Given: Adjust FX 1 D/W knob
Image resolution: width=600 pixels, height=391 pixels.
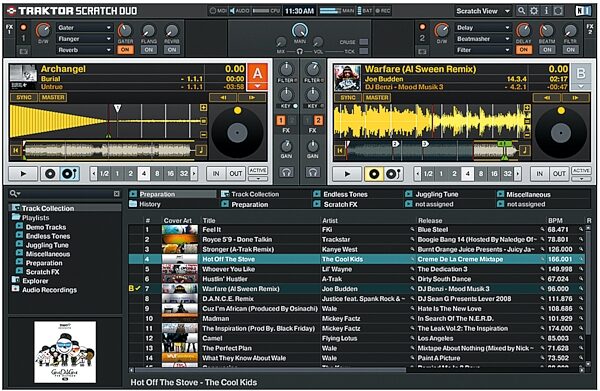Looking at the screenshot, I should [43, 31].
